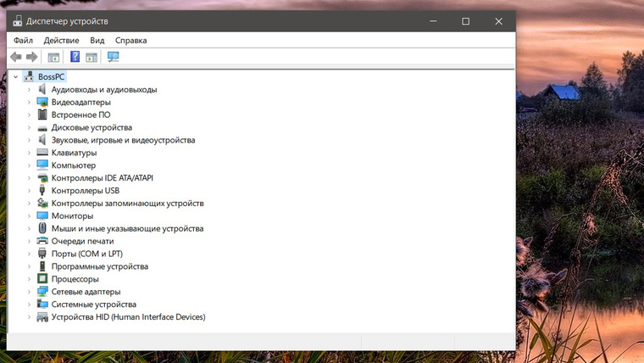Click the Клавиатуры keyboard icon
The width and height of the screenshot is (644, 363).
tap(42, 153)
